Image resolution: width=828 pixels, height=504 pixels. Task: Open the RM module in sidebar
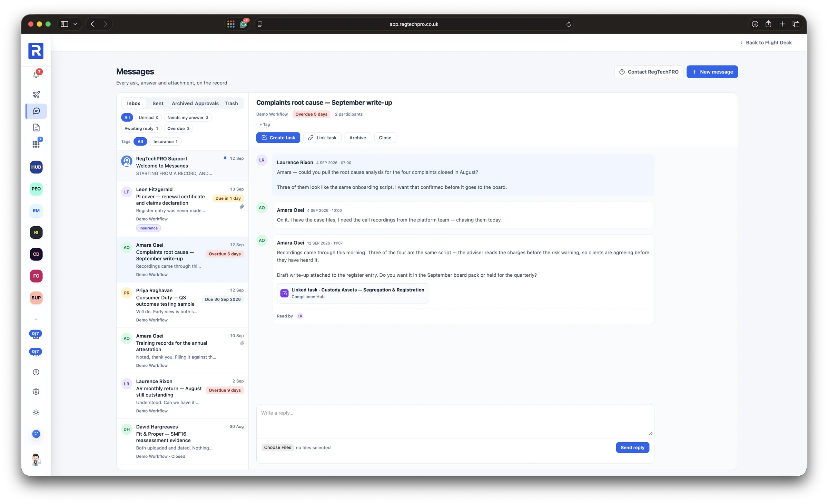coord(36,210)
